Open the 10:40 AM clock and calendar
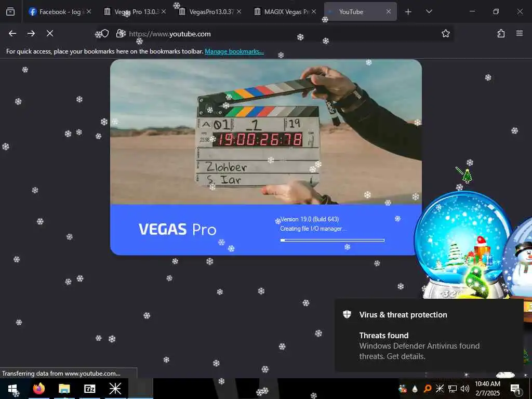This screenshot has height=399, width=532. [x=487, y=389]
